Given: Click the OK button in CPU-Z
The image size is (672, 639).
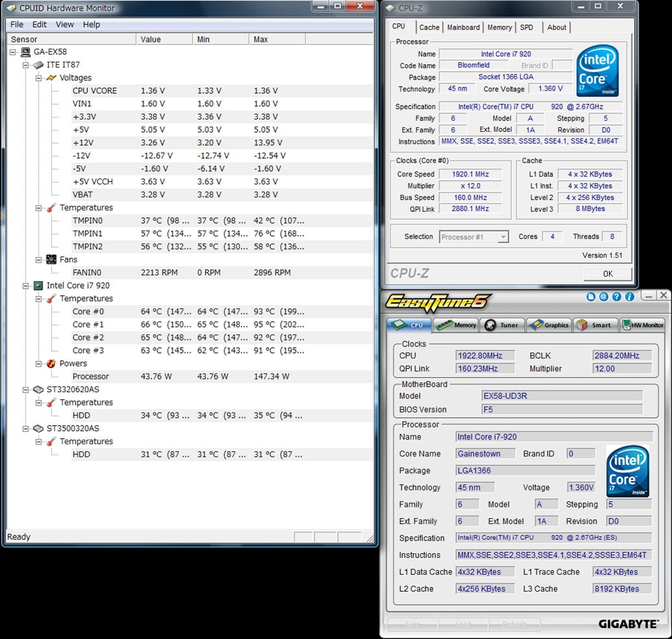Looking at the screenshot, I should (x=608, y=274).
